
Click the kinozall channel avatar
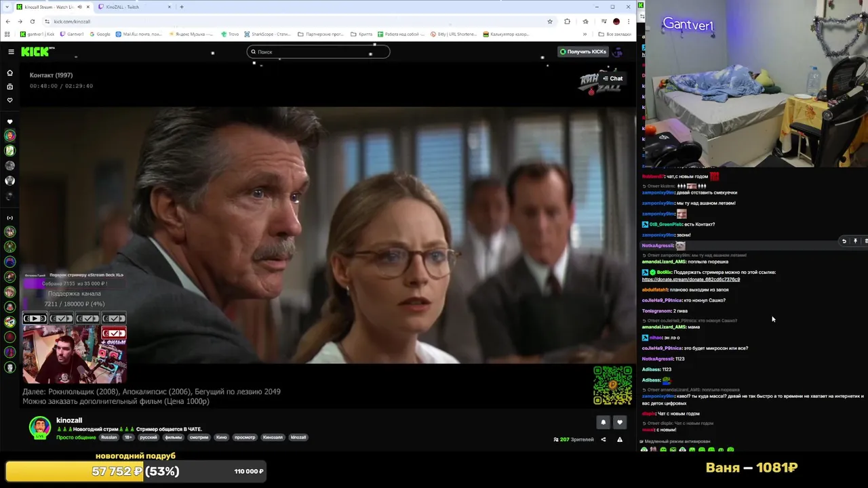(x=40, y=427)
